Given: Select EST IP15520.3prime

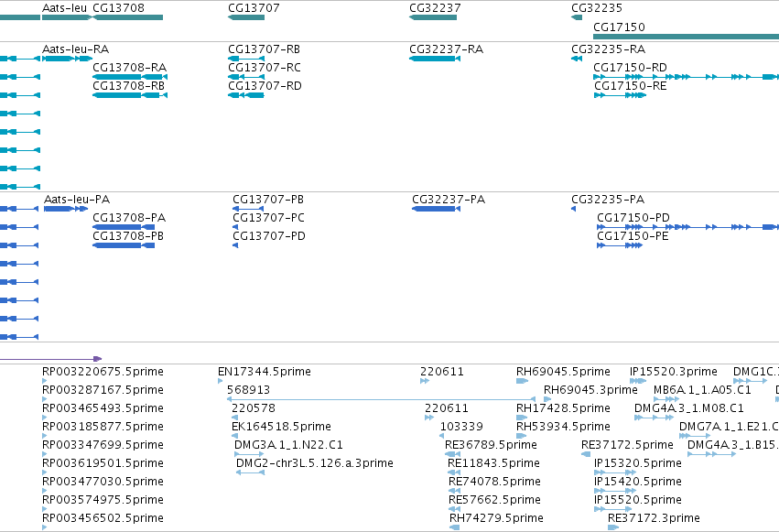Looking at the screenshot, I should [x=638, y=381].
